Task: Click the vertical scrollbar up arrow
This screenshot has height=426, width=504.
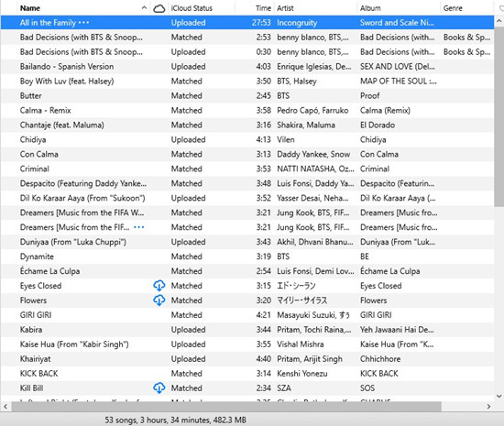Action: click(x=499, y=21)
